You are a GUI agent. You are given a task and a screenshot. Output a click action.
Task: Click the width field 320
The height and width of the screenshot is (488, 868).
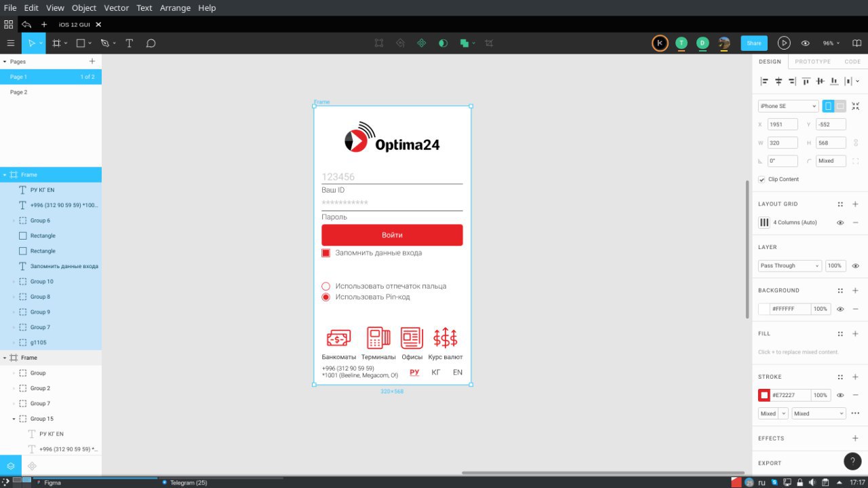783,143
